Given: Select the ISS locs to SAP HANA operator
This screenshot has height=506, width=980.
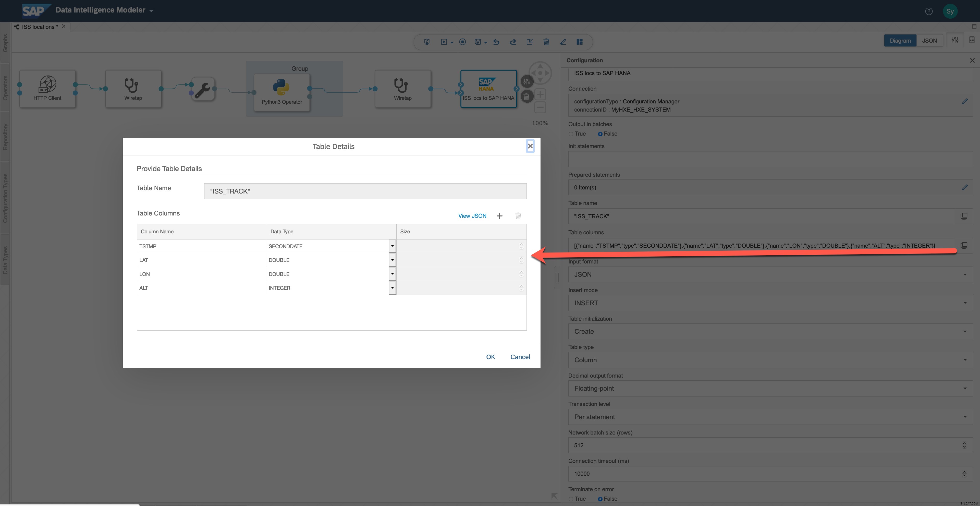Looking at the screenshot, I should pos(488,89).
